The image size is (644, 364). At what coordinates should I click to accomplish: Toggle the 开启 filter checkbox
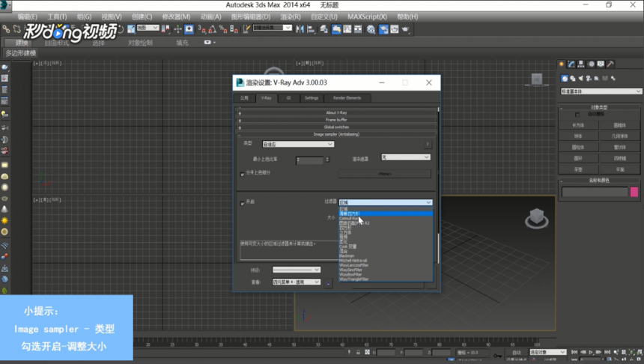(x=243, y=203)
